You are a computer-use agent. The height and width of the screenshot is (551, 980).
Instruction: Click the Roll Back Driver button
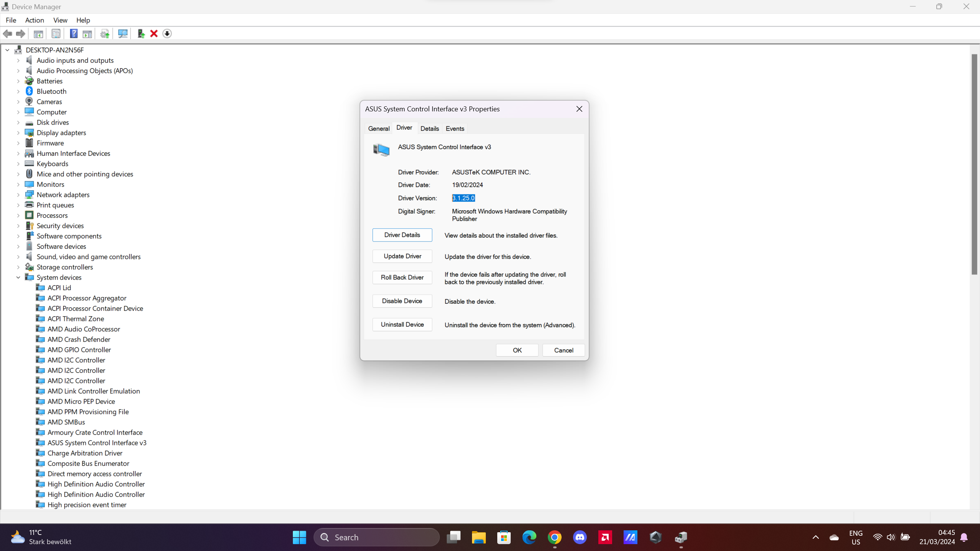click(402, 277)
